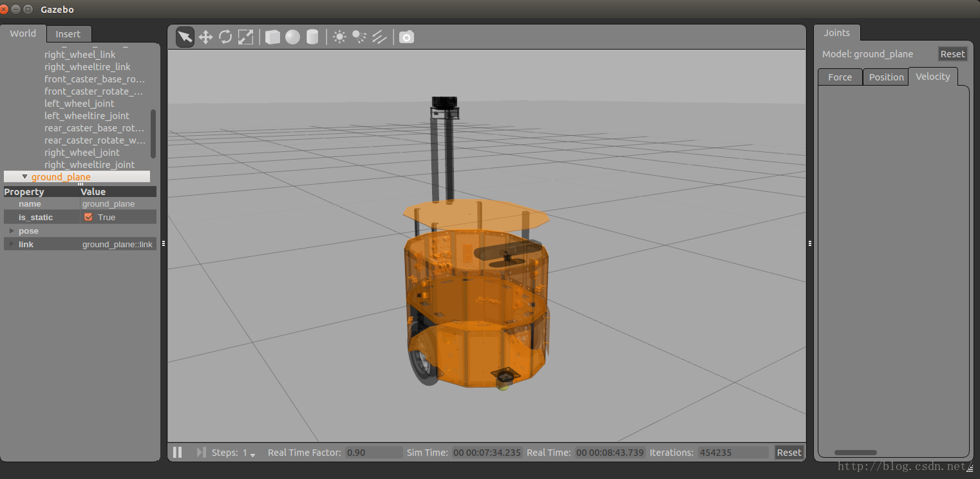
Task: Activate the translate mode tool
Action: tap(205, 37)
